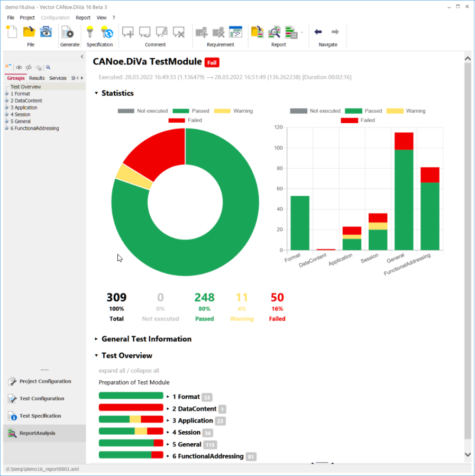Viewport: 475px width, 476px height.
Task: Click the light bulb with refresh arrows icon
Action: (107, 32)
